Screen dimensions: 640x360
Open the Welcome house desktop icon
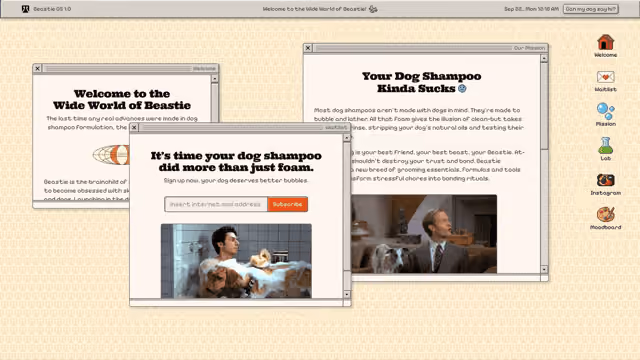[605, 45]
